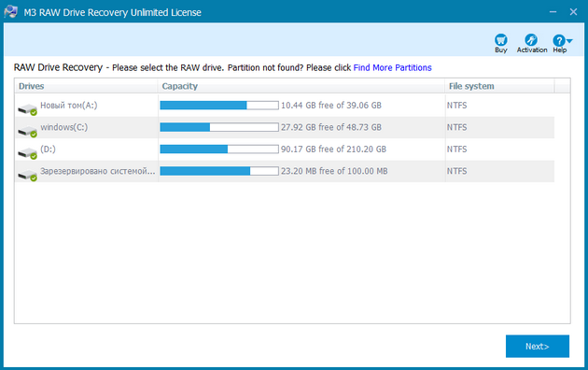Image resolution: width=588 pixels, height=370 pixels.
Task: Open the Help question mark icon
Action: [x=559, y=40]
